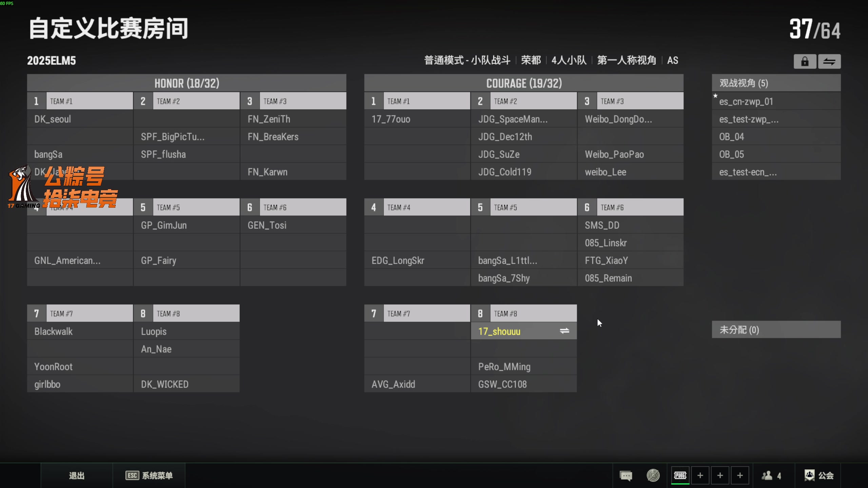The image size is (868, 488).
Task: Click player FN_BreaKers
Action: pyautogui.click(x=294, y=137)
